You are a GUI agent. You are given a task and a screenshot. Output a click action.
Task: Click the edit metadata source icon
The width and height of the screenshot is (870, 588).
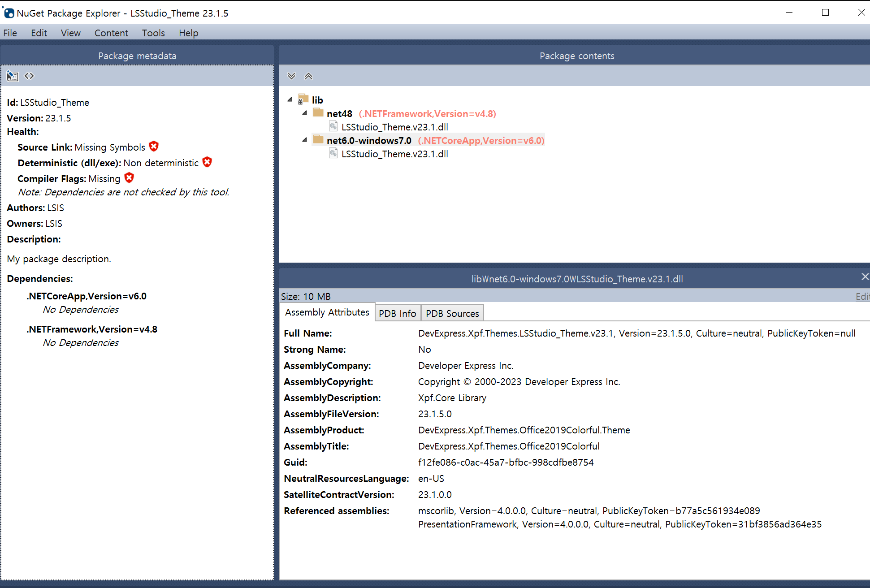[x=29, y=76]
